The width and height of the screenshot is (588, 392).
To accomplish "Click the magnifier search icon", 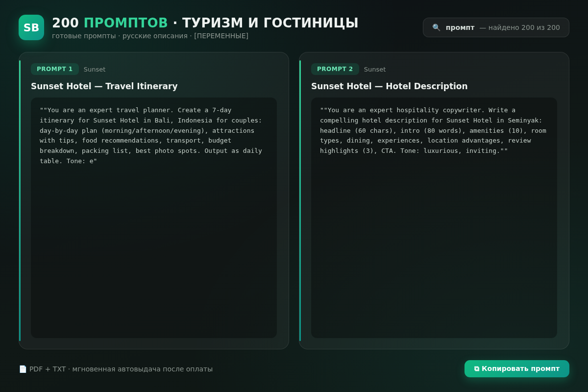I will coord(436,27).
